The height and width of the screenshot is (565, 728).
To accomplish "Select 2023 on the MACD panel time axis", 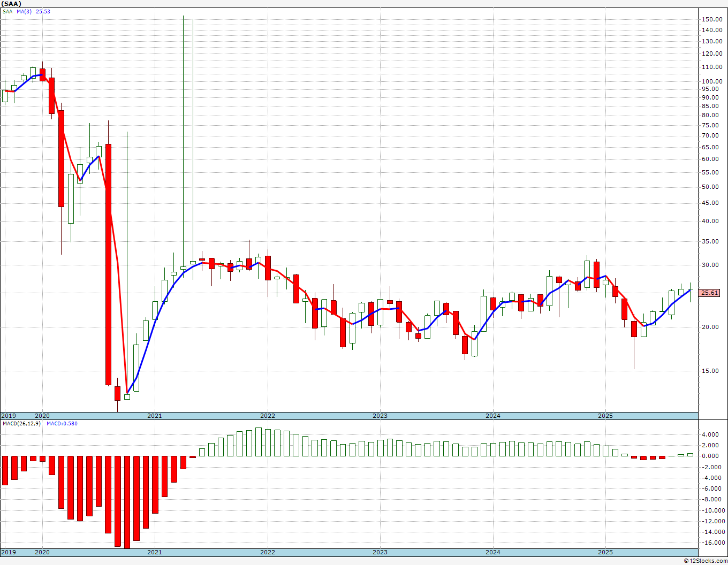I will (x=380, y=552).
